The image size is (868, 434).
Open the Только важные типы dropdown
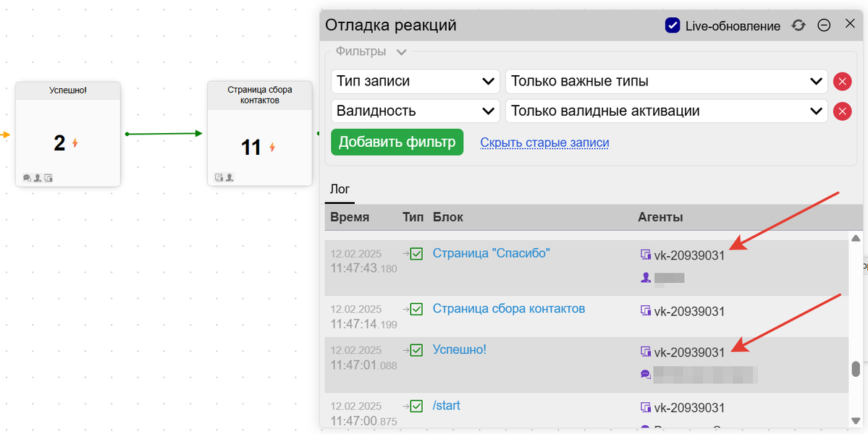pyautogui.click(x=665, y=81)
